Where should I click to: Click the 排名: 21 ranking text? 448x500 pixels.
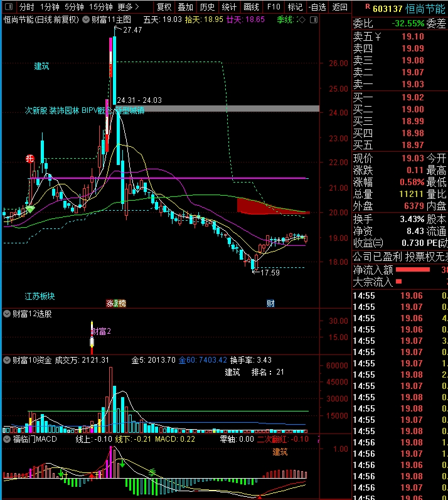267,372
